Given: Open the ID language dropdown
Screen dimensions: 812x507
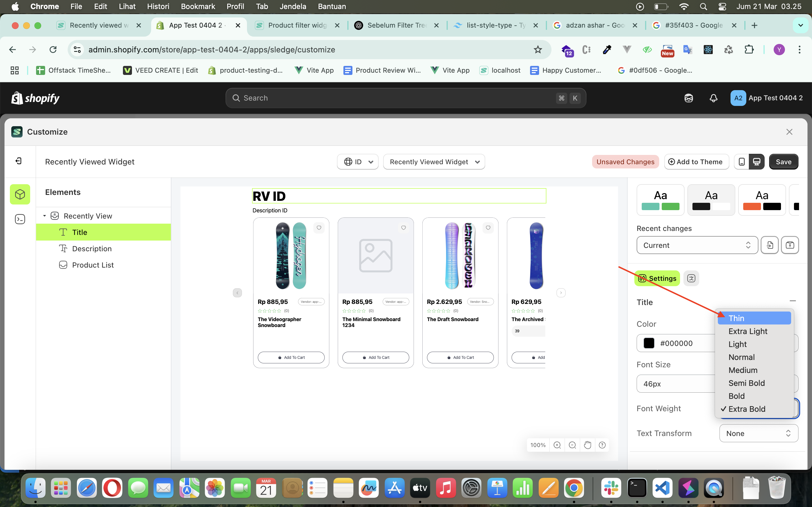Looking at the screenshot, I should click(358, 162).
